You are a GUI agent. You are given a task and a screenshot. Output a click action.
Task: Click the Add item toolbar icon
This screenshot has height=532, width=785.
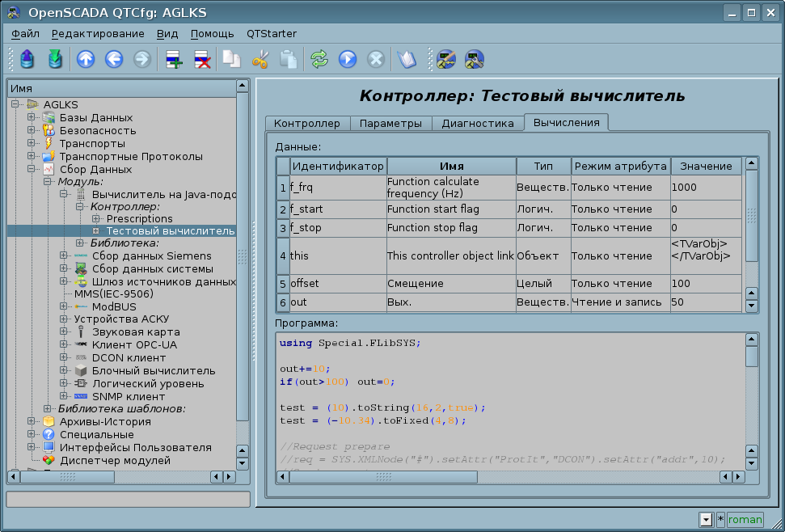173,59
